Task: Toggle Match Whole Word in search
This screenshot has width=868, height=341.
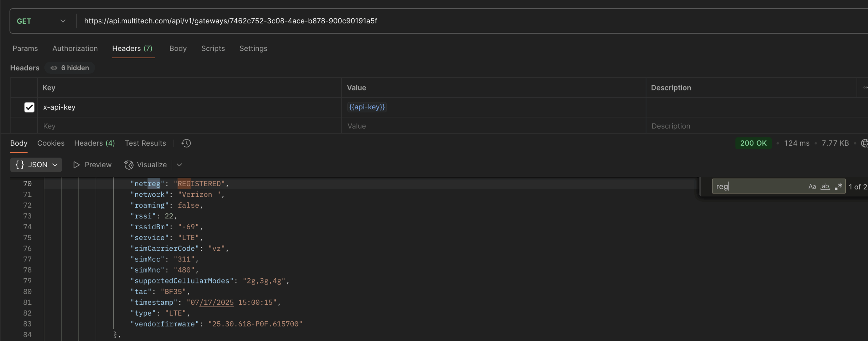Action: click(x=825, y=187)
